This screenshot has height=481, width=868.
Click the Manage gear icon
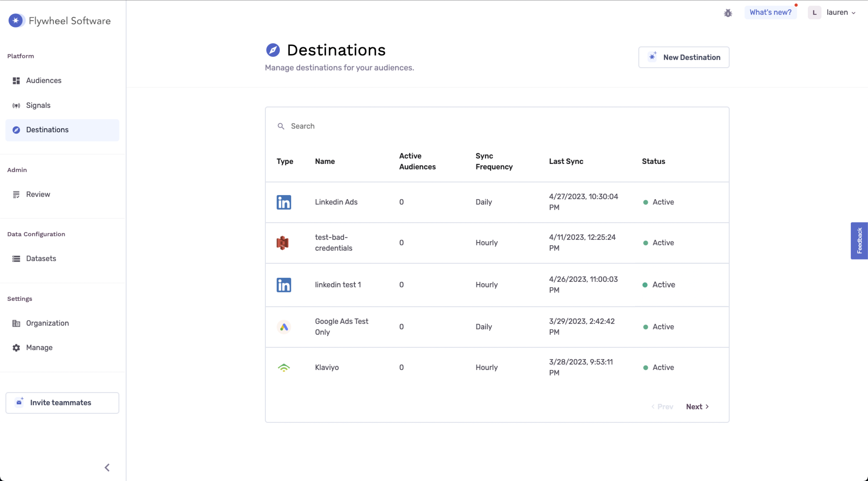tap(16, 348)
